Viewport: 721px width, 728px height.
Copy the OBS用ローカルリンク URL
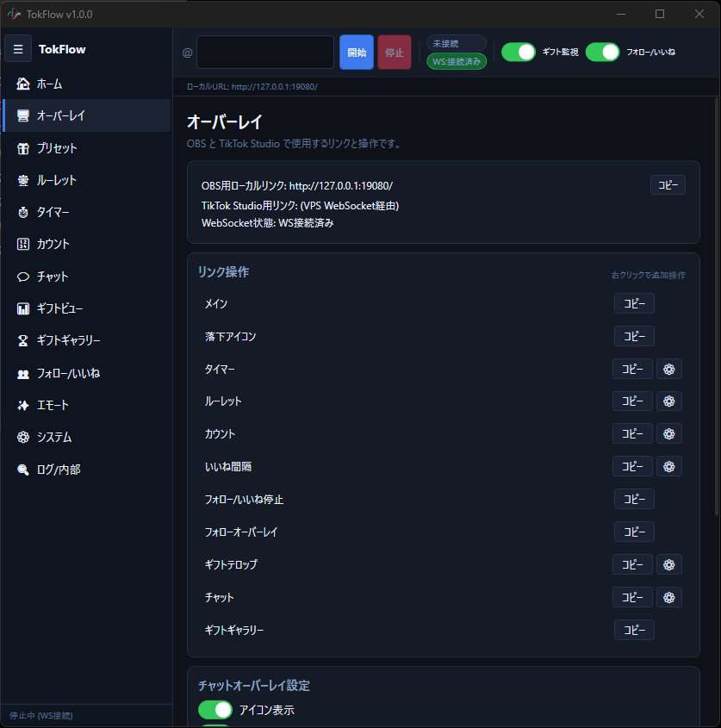coord(667,185)
